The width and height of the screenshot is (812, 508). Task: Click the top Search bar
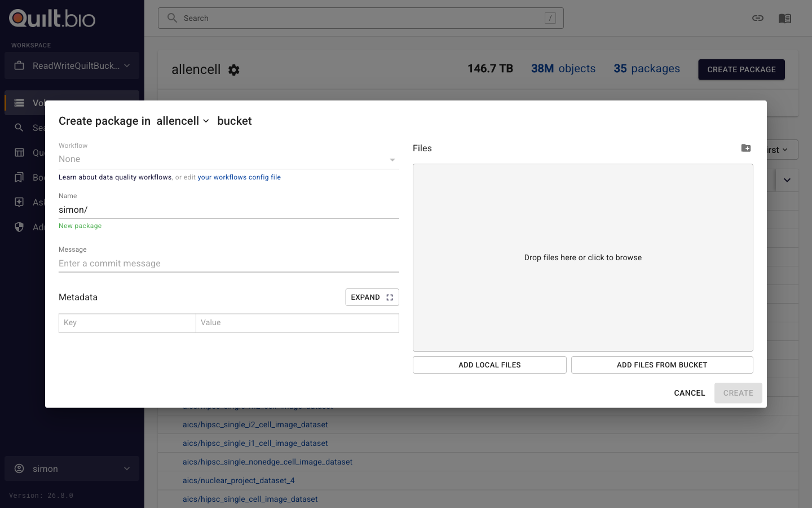pyautogui.click(x=361, y=18)
